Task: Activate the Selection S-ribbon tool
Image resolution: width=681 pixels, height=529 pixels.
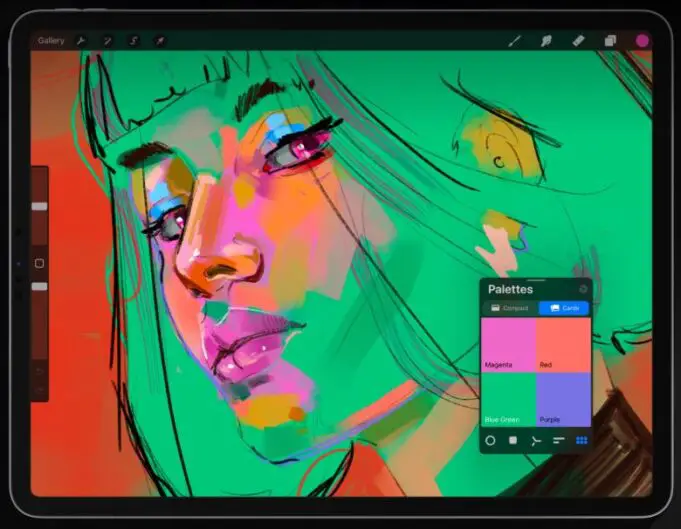Action: 134,41
